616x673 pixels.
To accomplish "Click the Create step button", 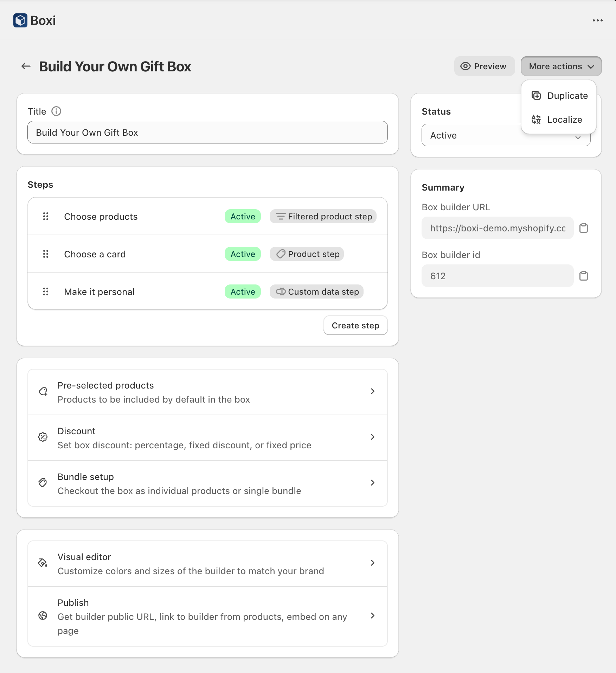I will click(355, 326).
